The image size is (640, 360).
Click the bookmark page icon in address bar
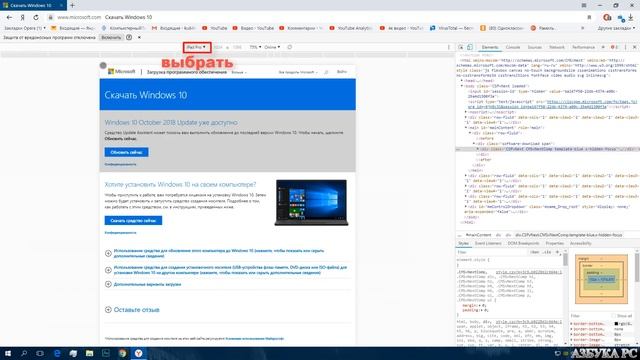(x=589, y=17)
